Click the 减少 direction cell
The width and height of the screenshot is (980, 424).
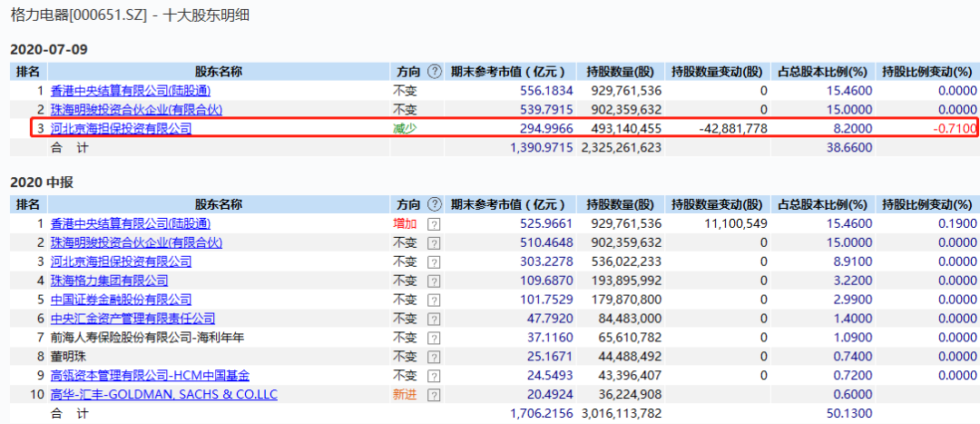pos(405,130)
